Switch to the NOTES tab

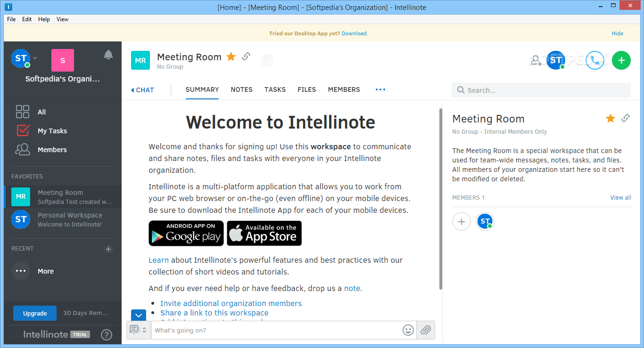[241, 89]
